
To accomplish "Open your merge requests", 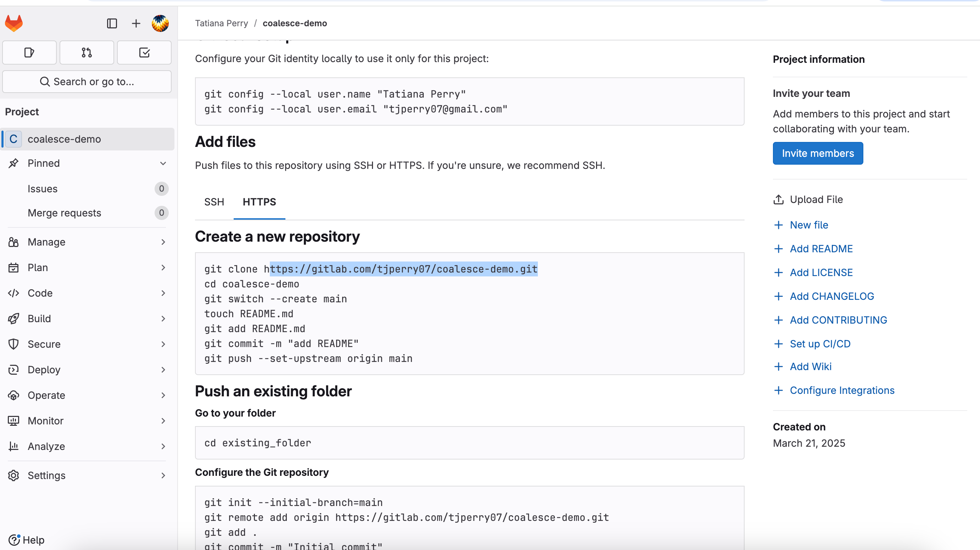I will [x=87, y=52].
